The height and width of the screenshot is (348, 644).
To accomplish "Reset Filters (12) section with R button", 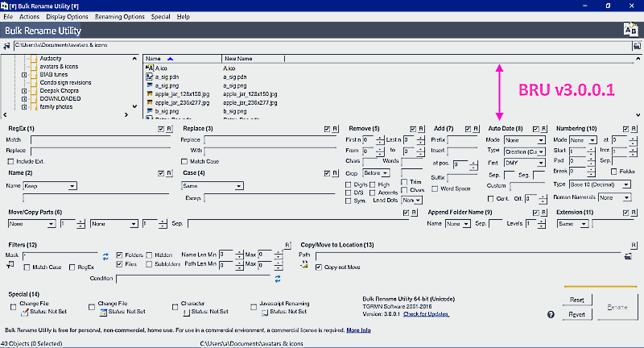I will pyautogui.click(x=287, y=245).
